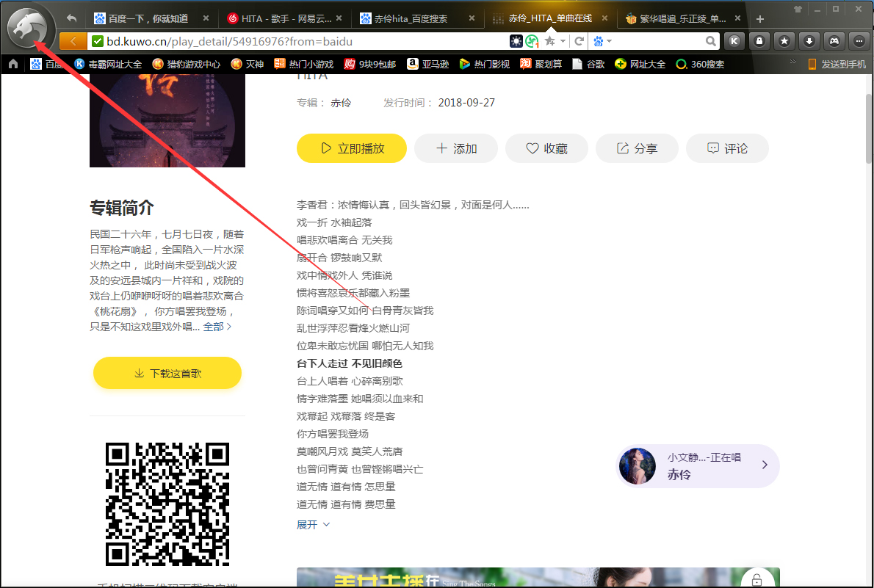Viewport: 874px width, 588px height.
Task: Reload the current page
Action: (579, 42)
